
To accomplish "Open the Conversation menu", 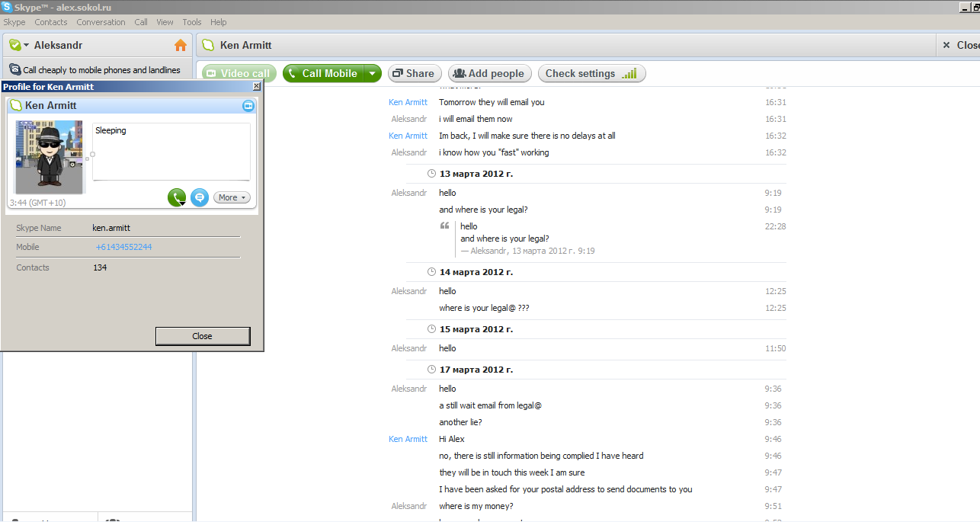I will click(x=101, y=22).
